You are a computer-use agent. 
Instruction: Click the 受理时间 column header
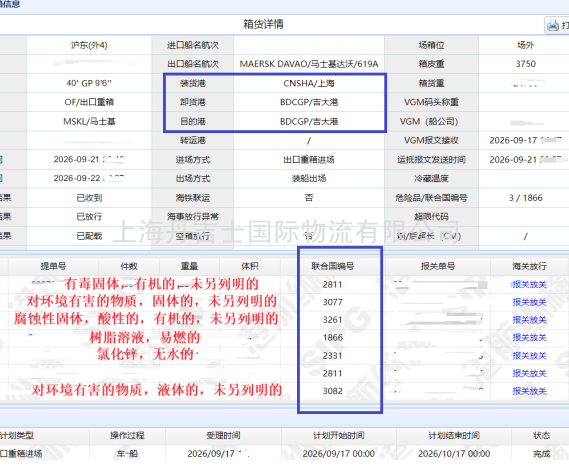[x=223, y=435]
